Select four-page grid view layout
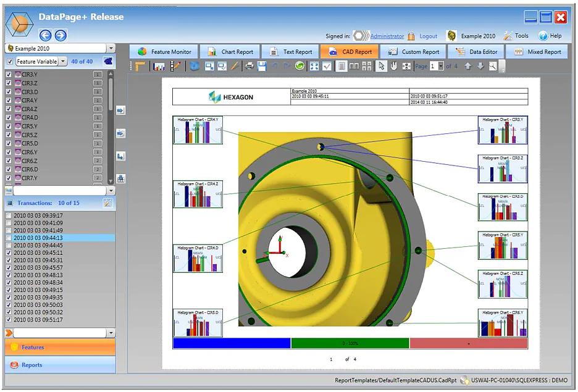This screenshot has width=578, height=392. click(x=367, y=66)
